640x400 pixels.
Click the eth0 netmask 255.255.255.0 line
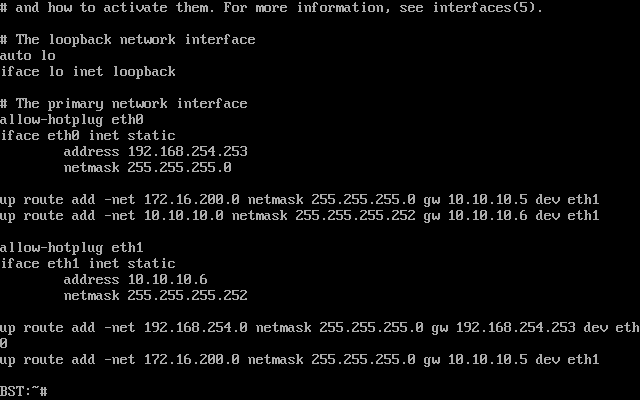coord(148,168)
